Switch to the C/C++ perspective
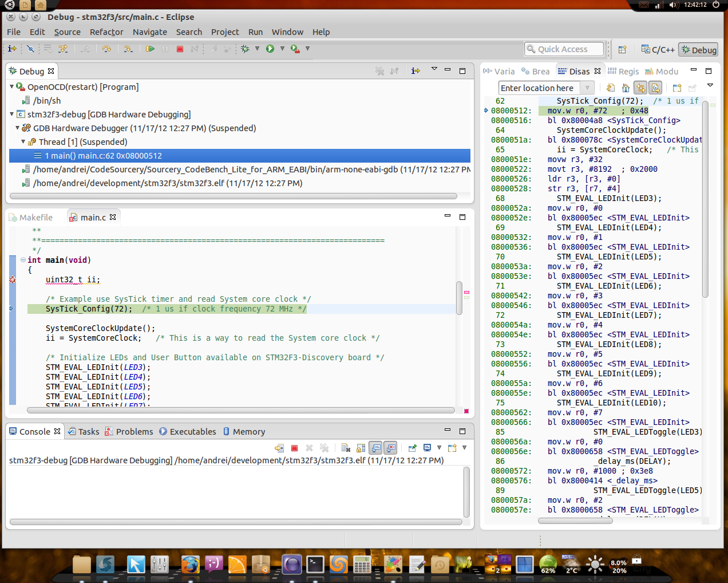728x583 pixels. click(x=658, y=50)
